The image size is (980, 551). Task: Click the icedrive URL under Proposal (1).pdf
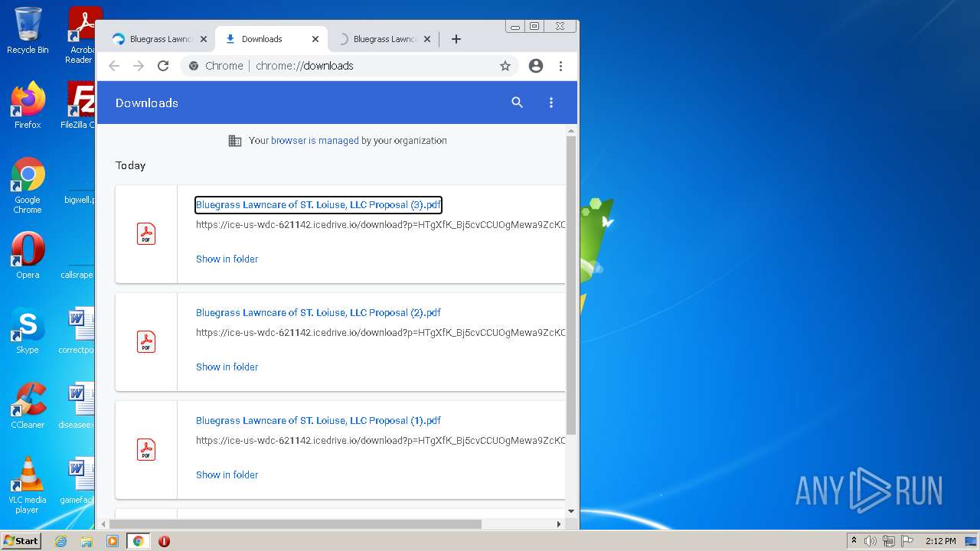pyautogui.click(x=381, y=441)
